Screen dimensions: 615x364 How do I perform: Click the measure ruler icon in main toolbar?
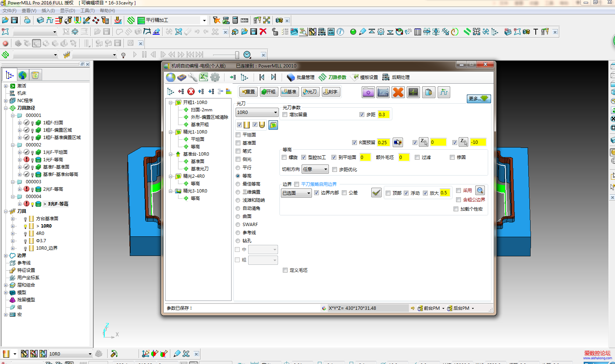244,20
